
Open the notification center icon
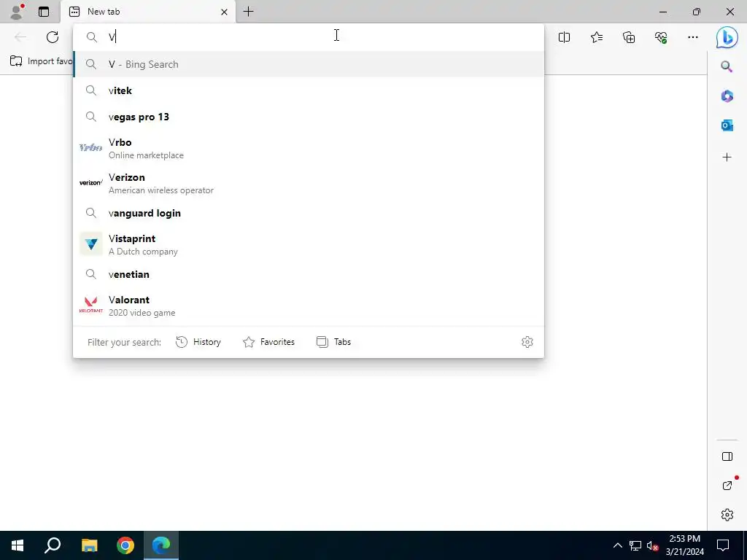[723, 545]
